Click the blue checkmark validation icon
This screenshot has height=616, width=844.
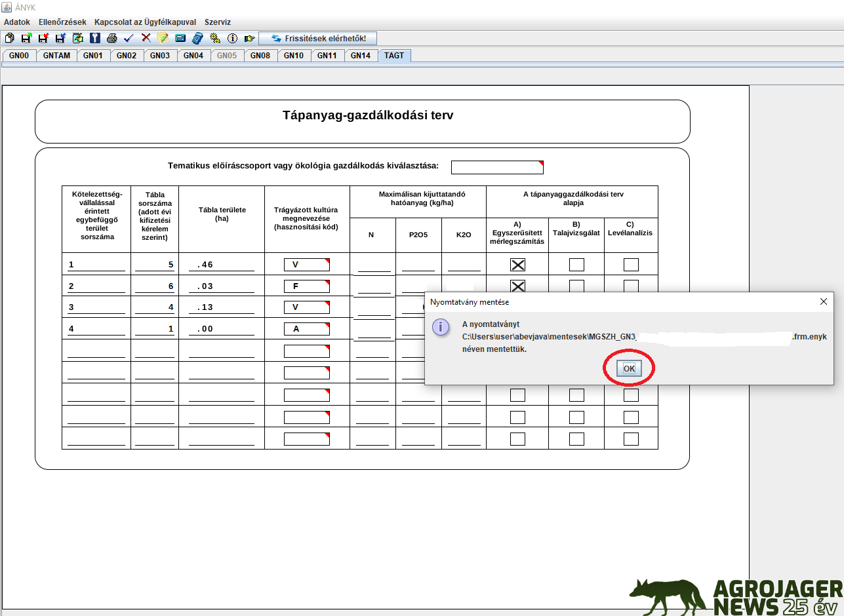coord(129,39)
